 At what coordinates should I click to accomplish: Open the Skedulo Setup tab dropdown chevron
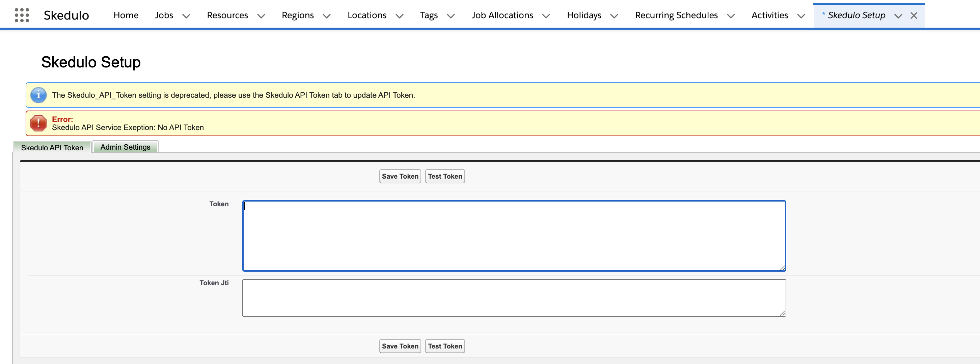pos(898,16)
